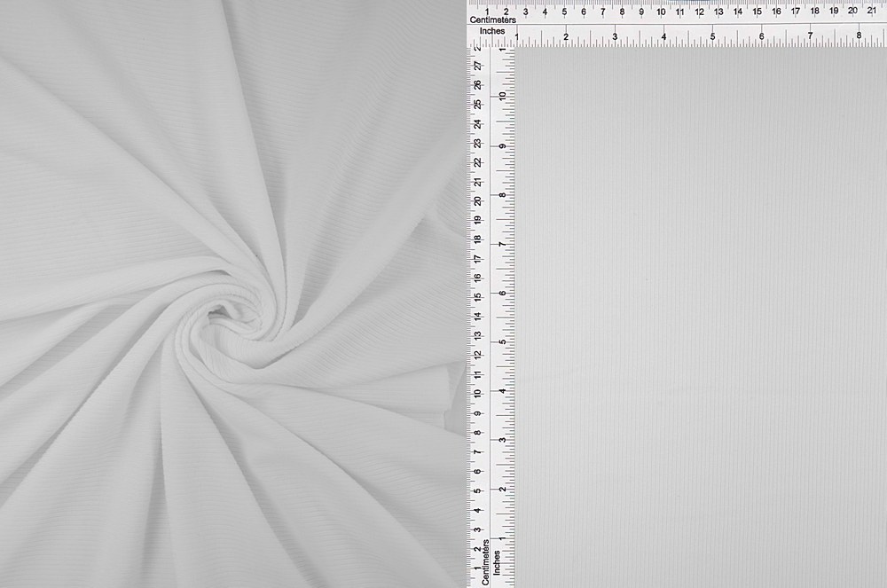Viewport: 887px width, 588px height.
Task: Click the vertical ruler's rotated "Inches" label
Action: coord(497,563)
